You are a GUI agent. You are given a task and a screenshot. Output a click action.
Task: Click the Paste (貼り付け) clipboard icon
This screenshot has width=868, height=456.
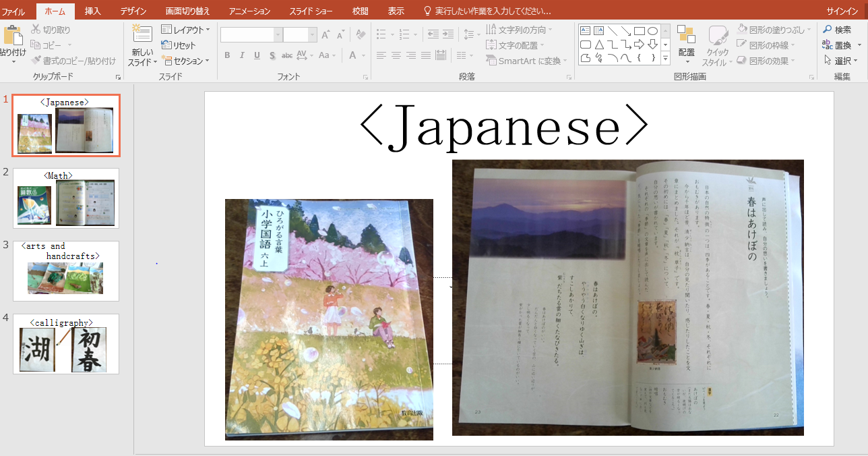pyautogui.click(x=12, y=35)
